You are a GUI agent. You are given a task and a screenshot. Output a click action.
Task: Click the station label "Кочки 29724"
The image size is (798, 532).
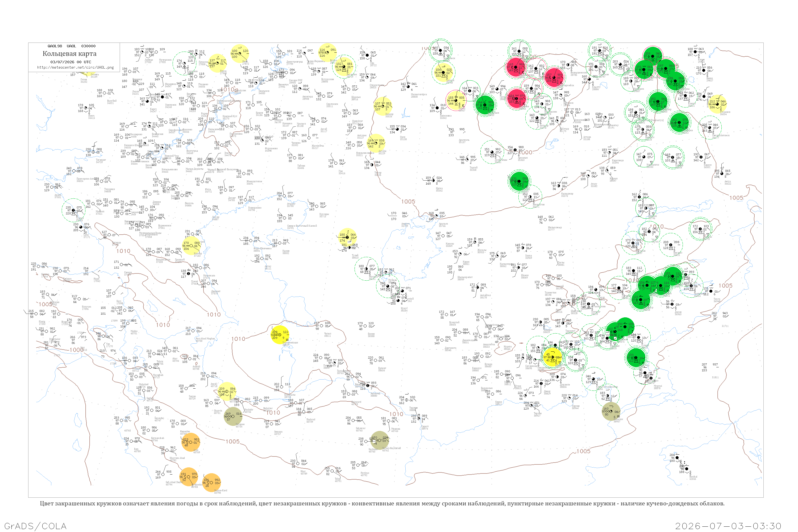click(701, 61)
